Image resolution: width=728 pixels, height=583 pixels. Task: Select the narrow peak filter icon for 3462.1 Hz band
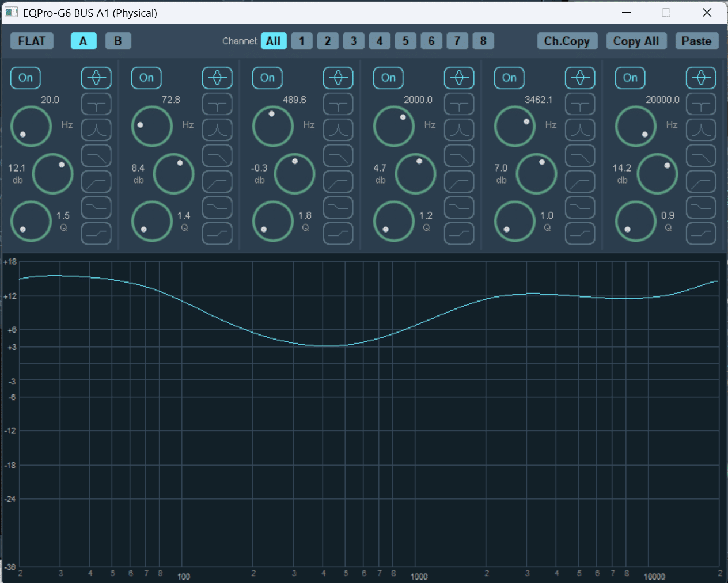tap(580, 130)
